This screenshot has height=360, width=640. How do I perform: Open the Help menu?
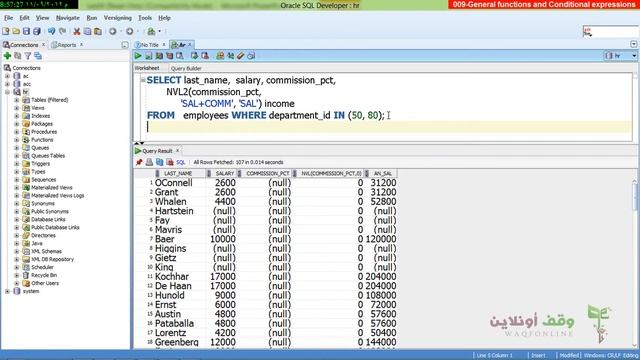[x=164, y=18]
